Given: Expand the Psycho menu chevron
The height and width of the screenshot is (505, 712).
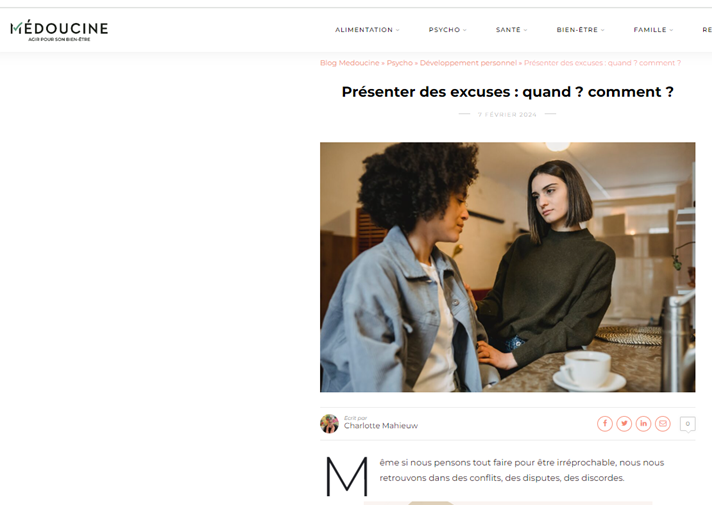Looking at the screenshot, I should pos(465,30).
